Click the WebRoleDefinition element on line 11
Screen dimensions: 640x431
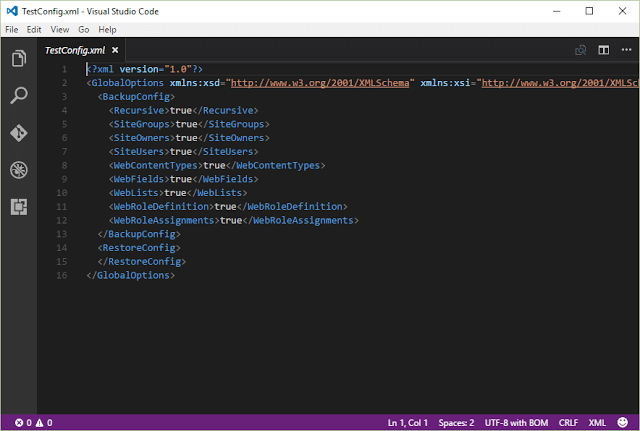[228, 207]
